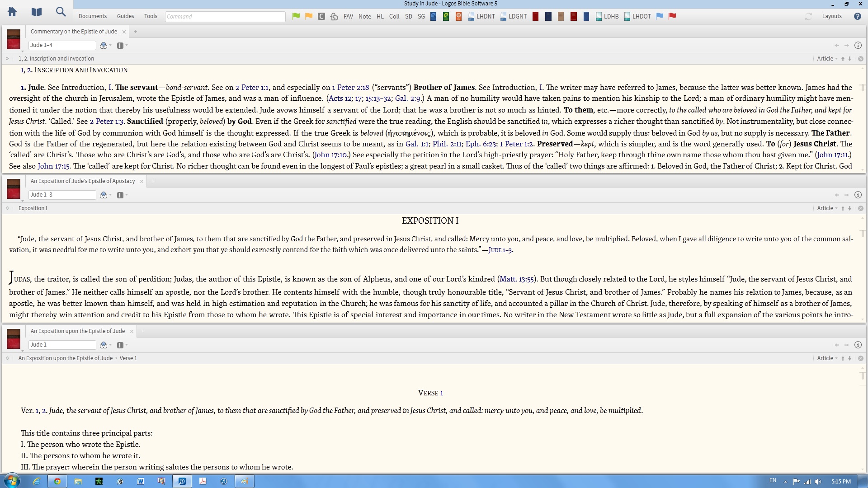Expand the Article dropdown in bottom panel
The image size is (868, 488).
pyautogui.click(x=827, y=358)
